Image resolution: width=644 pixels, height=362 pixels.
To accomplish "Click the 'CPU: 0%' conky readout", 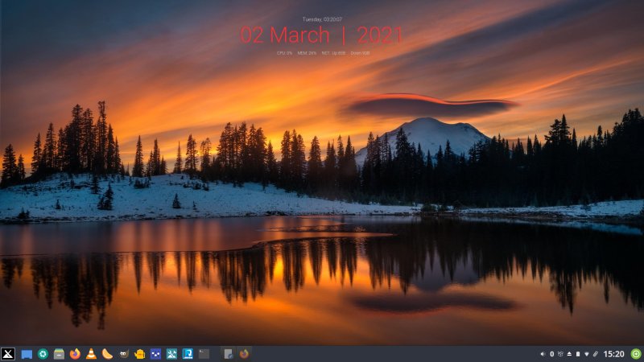I will [284, 53].
